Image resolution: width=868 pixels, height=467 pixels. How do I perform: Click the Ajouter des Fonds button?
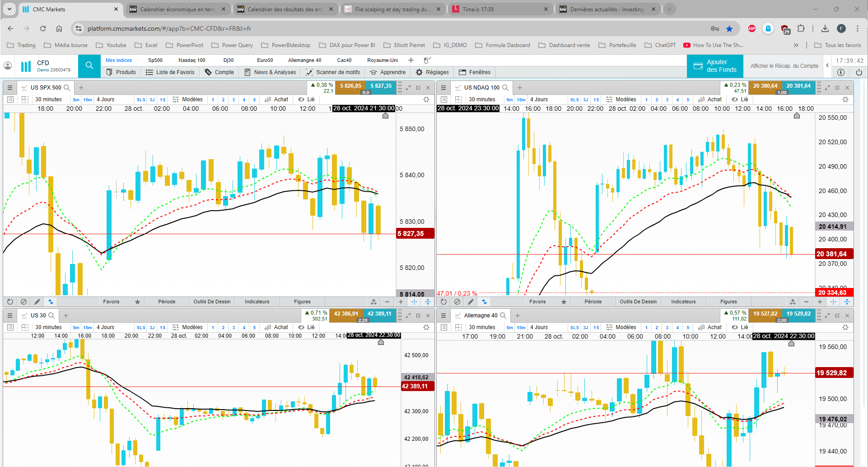715,66
